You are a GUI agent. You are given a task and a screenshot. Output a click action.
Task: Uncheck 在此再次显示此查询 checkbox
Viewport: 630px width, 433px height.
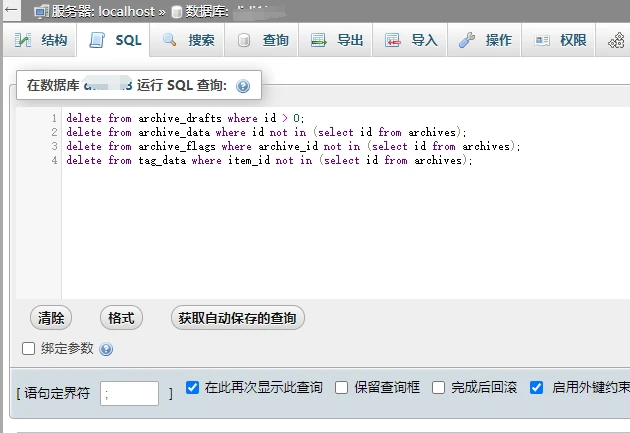pos(193,387)
